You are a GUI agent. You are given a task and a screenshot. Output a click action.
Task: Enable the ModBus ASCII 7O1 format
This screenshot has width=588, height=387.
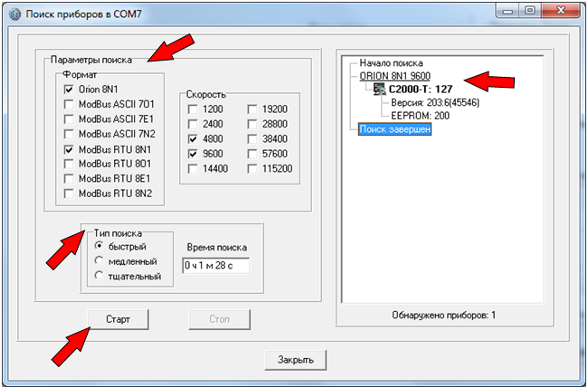(x=69, y=105)
